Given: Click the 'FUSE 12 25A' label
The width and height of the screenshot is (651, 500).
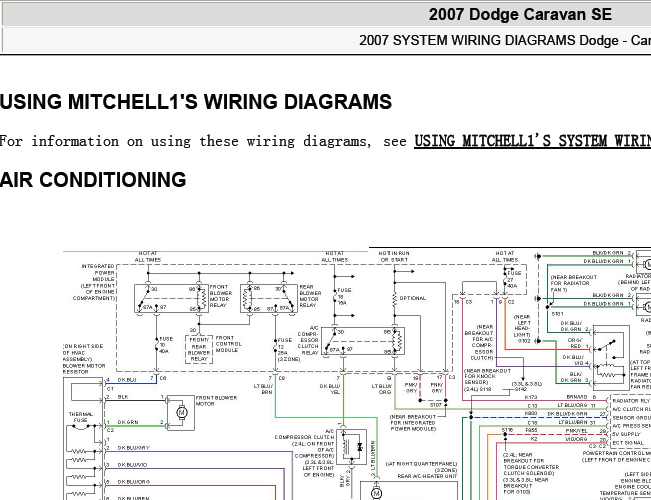Looking at the screenshot, I should coord(287,349).
